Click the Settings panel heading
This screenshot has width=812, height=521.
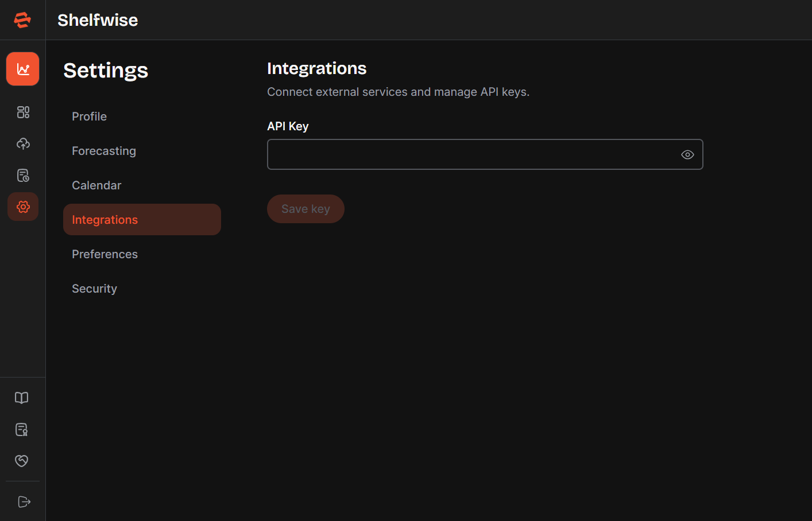coord(106,71)
